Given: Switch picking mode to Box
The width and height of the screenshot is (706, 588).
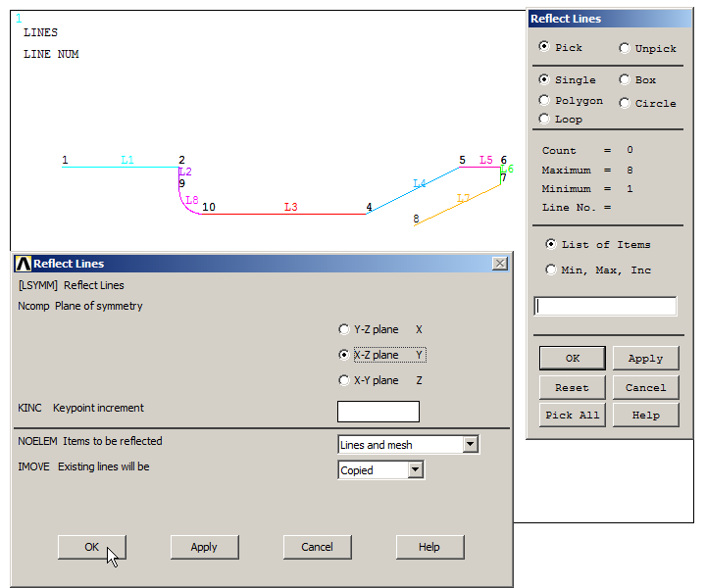Looking at the screenshot, I should tap(625, 80).
